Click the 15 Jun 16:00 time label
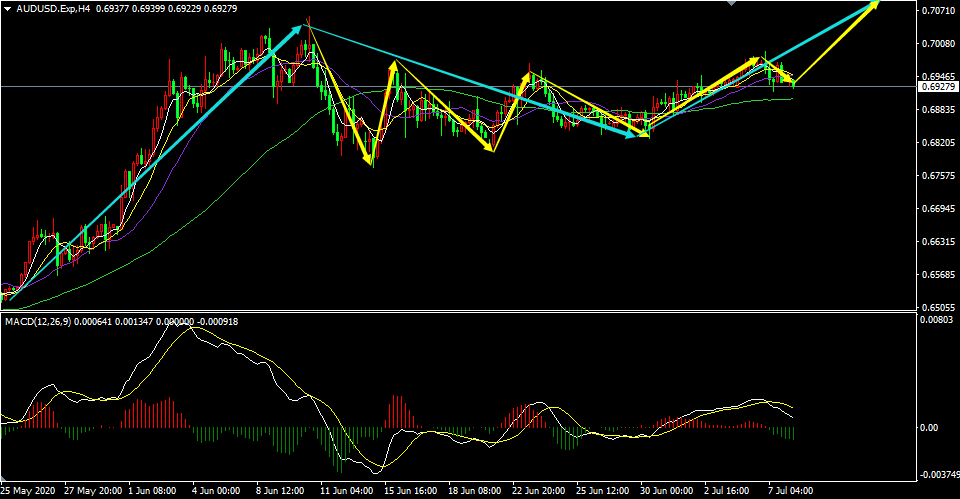This screenshot has height=499, width=960. [410, 491]
